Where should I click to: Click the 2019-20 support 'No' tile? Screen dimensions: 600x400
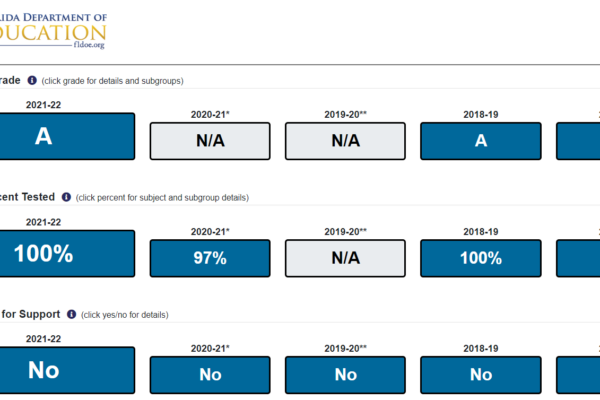pyautogui.click(x=345, y=375)
